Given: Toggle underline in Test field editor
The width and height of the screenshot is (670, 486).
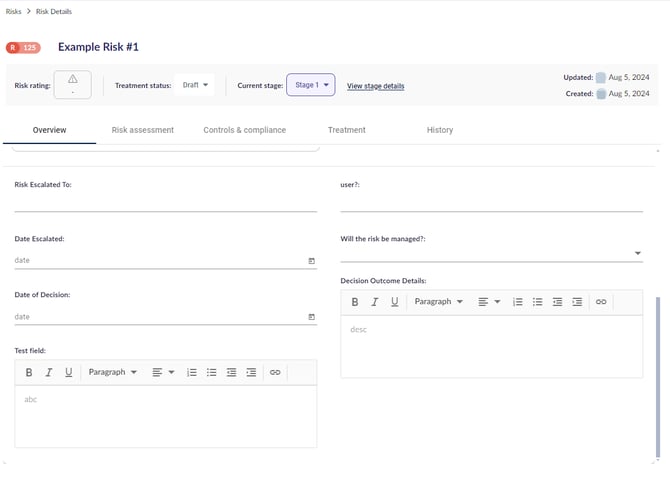Looking at the screenshot, I should pyautogui.click(x=68, y=372).
